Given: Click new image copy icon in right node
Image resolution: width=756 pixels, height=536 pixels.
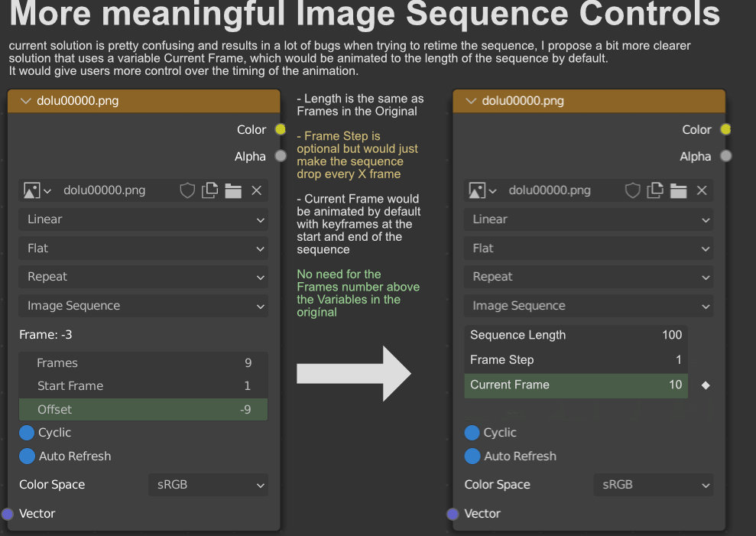Looking at the screenshot, I should point(655,190).
